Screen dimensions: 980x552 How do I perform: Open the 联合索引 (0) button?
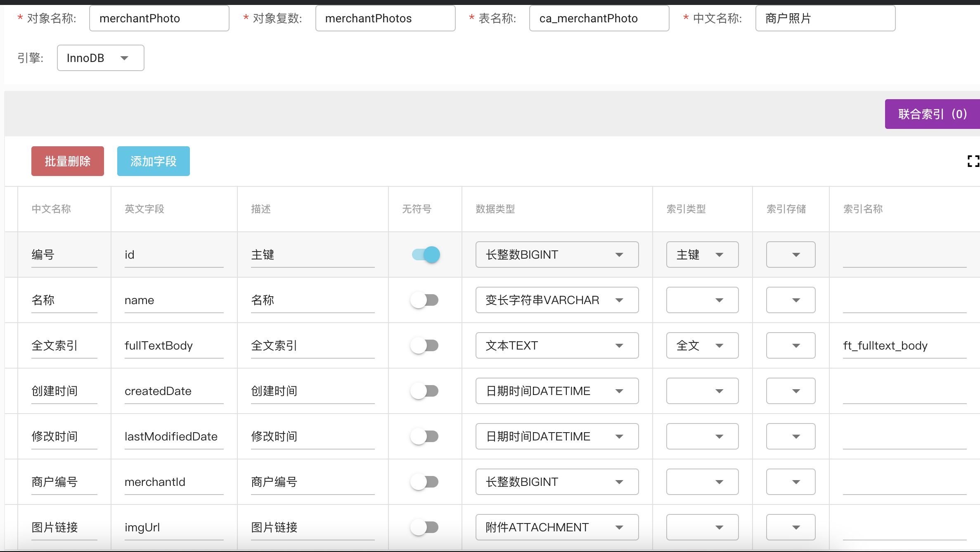932,114
